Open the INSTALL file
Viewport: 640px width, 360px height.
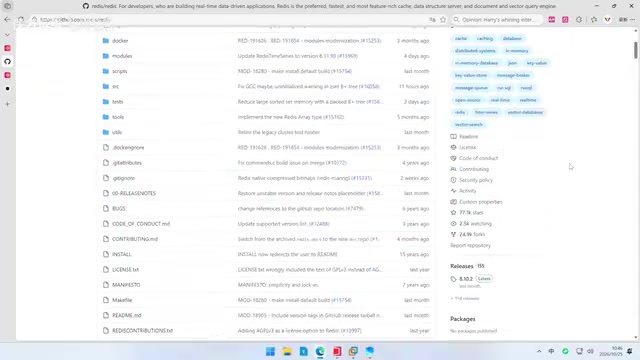(122, 254)
